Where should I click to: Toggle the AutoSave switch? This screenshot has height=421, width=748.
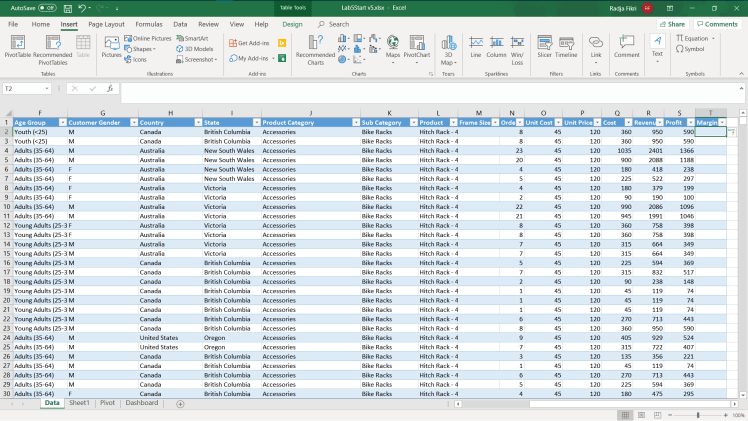pos(47,8)
